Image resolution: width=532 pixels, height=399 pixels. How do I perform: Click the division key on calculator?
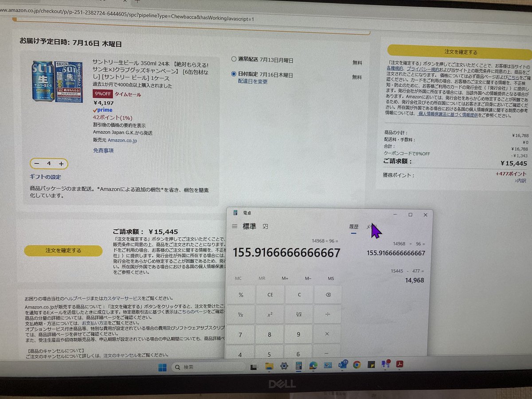click(327, 314)
